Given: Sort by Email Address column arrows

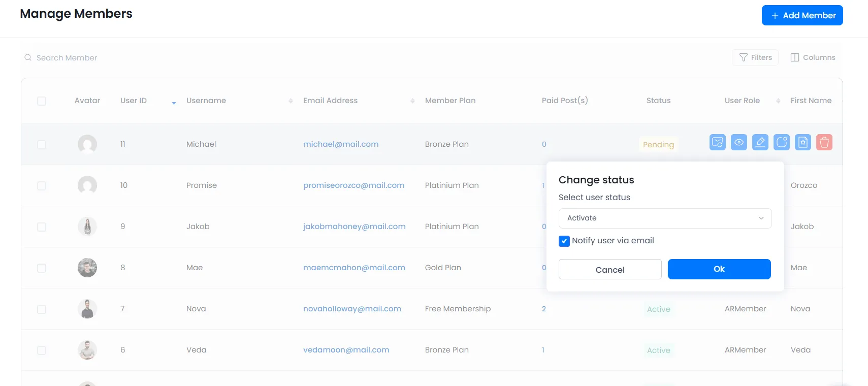Looking at the screenshot, I should (412, 101).
